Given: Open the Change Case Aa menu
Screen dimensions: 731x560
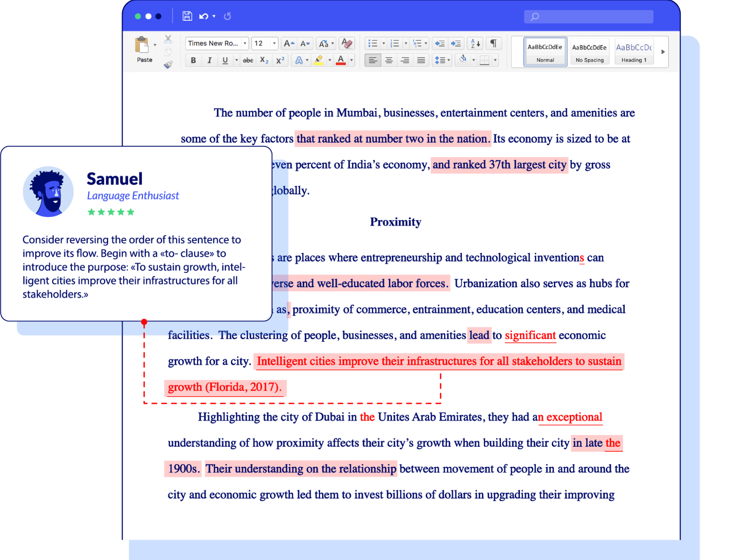Looking at the screenshot, I should coord(326,43).
